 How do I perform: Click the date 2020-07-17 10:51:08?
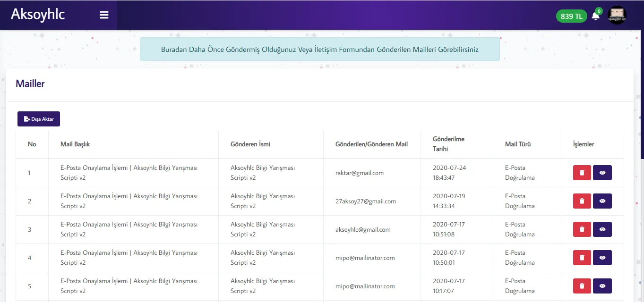click(449, 229)
